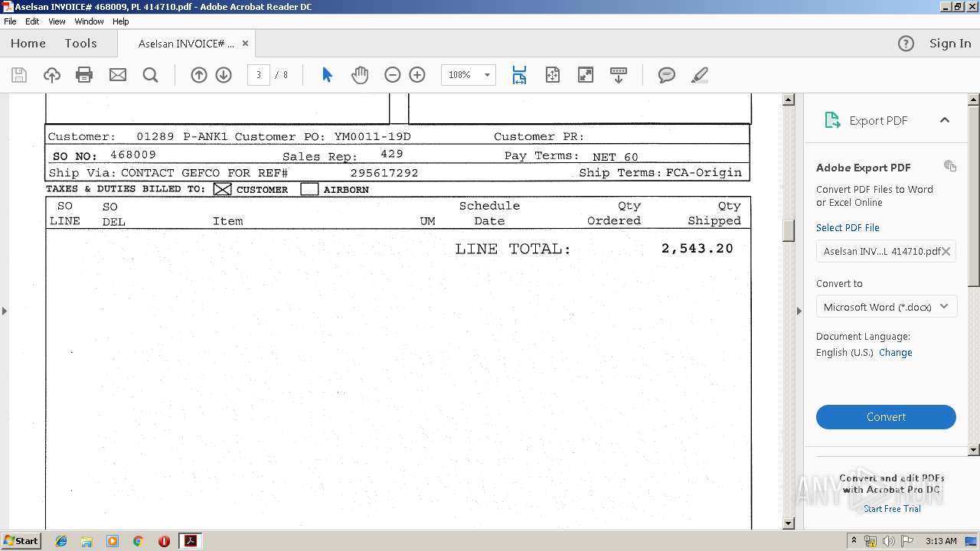The height and width of the screenshot is (551, 980).
Task: Select the Aselsan INVOICE document tab
Action: [x=186, y=44]
